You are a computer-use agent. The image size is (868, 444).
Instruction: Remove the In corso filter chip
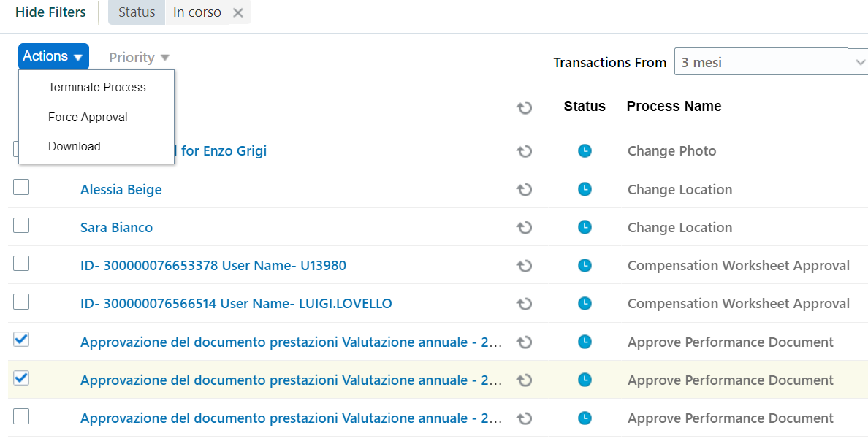tap(237, 12)
